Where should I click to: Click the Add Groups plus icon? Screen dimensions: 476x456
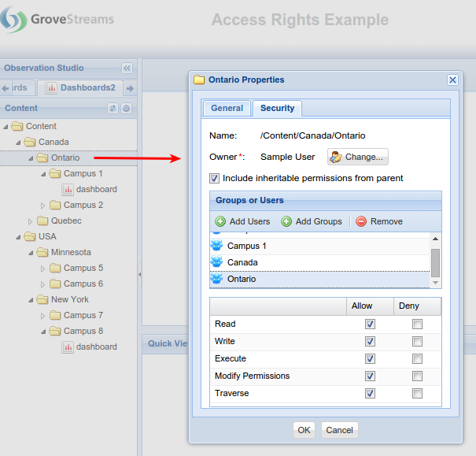[286, 222]
